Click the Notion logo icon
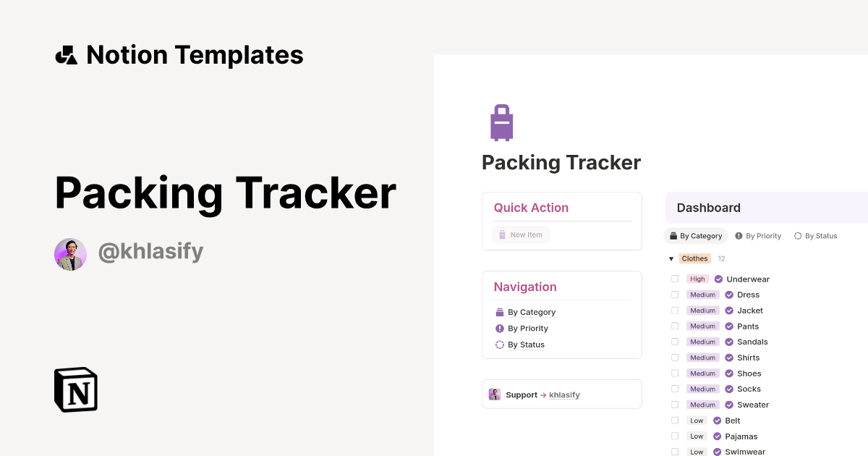Screen dimensions: 868x456 pos(76,389)
